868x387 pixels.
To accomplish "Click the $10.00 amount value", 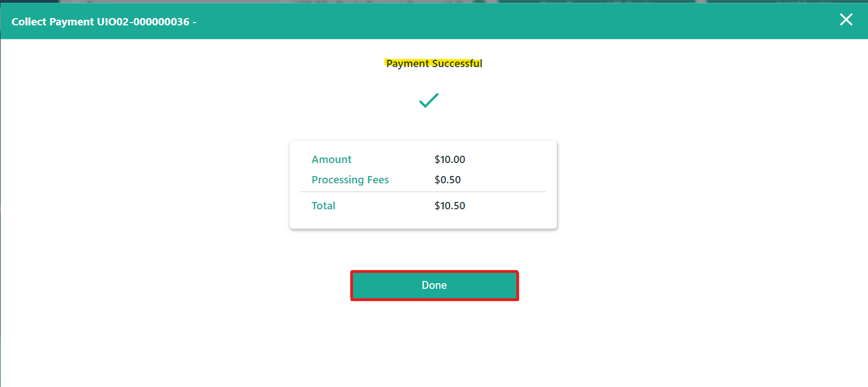I will point(450,160).
